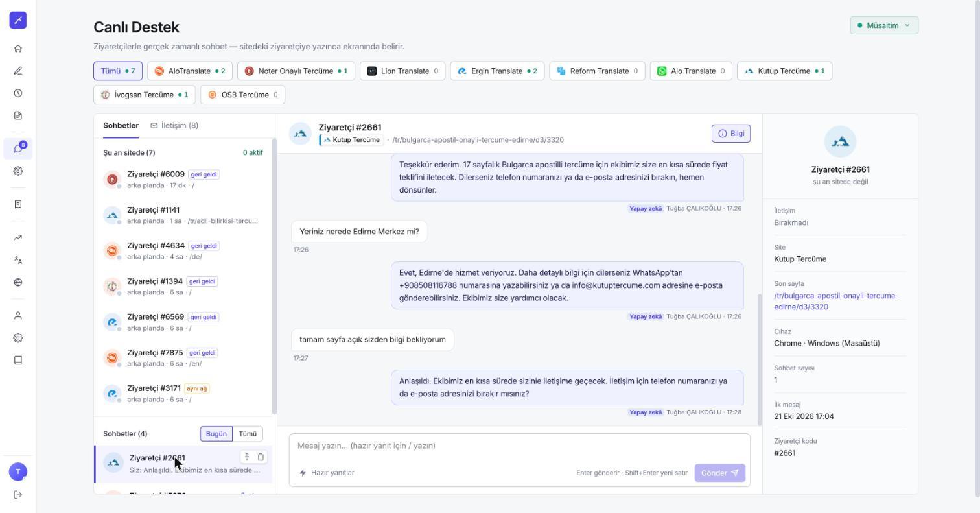Open the home icon in the sidebar
Viewport: 980px width, 513px height.
18,49
